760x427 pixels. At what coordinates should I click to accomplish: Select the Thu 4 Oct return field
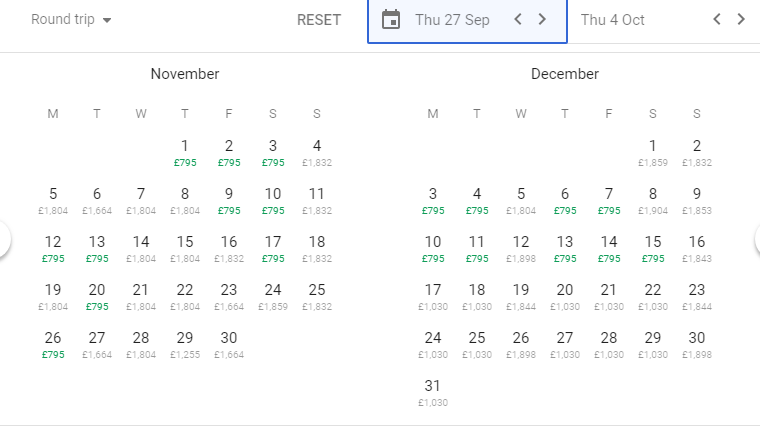coord(612,20)
